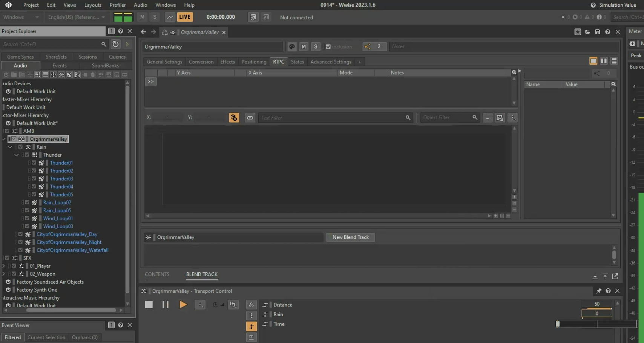This screenshot has height=343, width=644.
Task: Open the Effects tab
Action: click(x=227, y=62)
